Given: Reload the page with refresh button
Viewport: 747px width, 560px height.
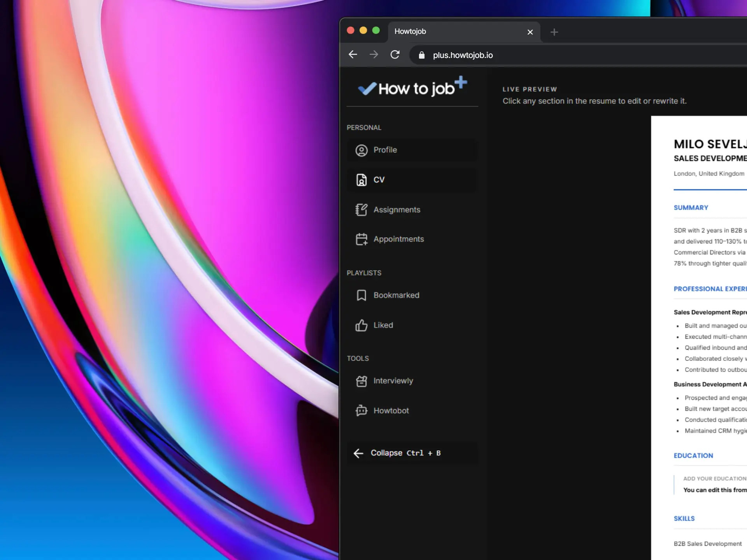Looking at the screenshot, I should pyautogui.click(x=395, y=55).
